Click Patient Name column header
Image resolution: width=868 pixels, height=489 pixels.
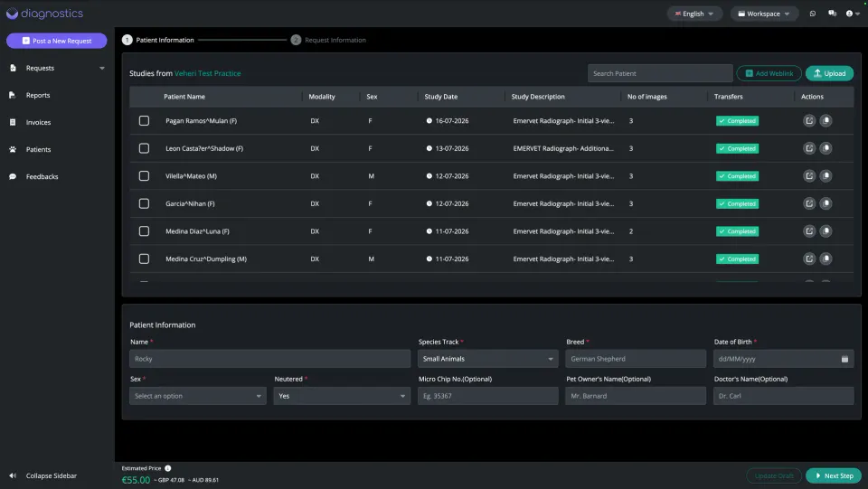point(184,96)
